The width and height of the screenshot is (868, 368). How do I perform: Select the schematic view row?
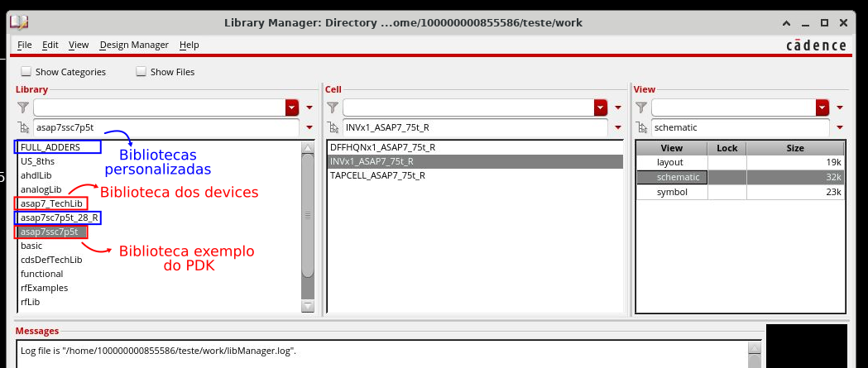[740, 177]
